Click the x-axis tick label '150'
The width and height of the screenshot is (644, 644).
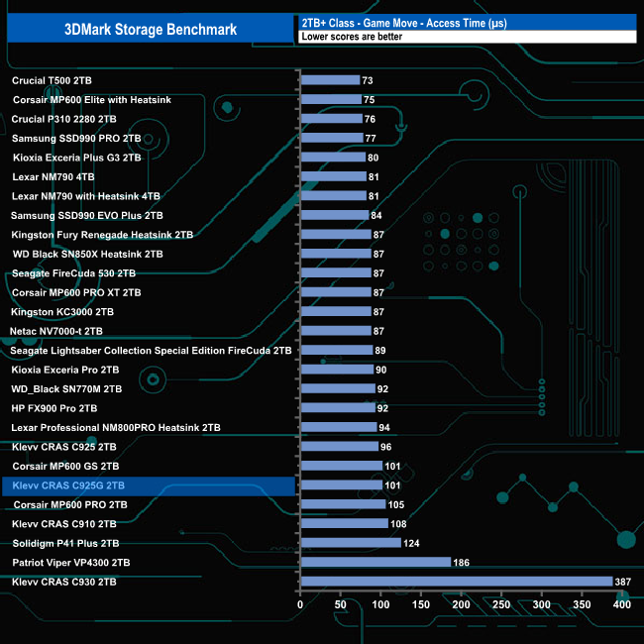click(x=421, y=605)
